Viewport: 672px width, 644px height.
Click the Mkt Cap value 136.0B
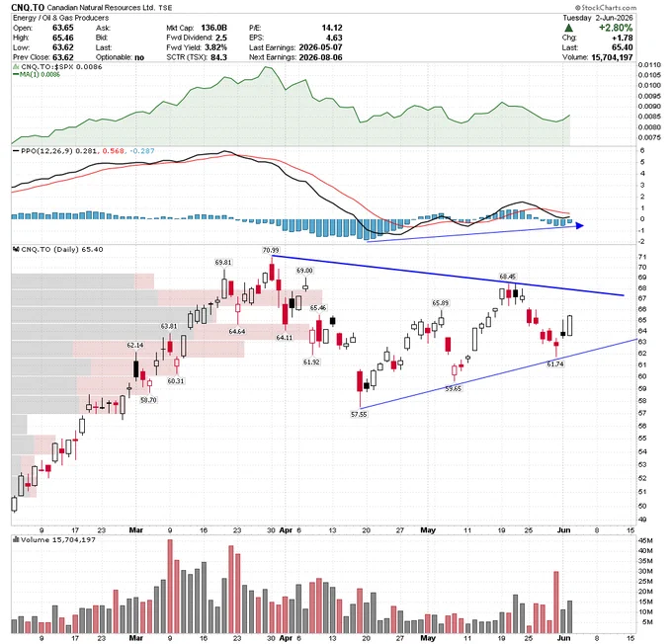[213, 28]
